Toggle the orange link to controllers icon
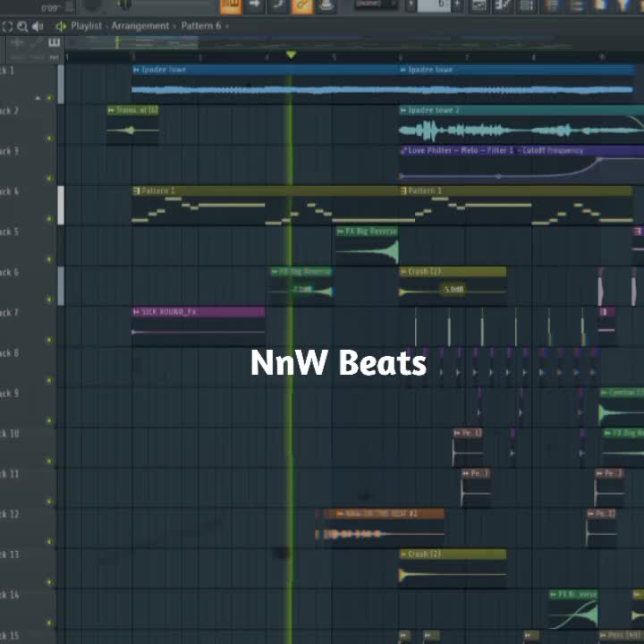Viewport: 644px width, 644px height. point(302,6)
